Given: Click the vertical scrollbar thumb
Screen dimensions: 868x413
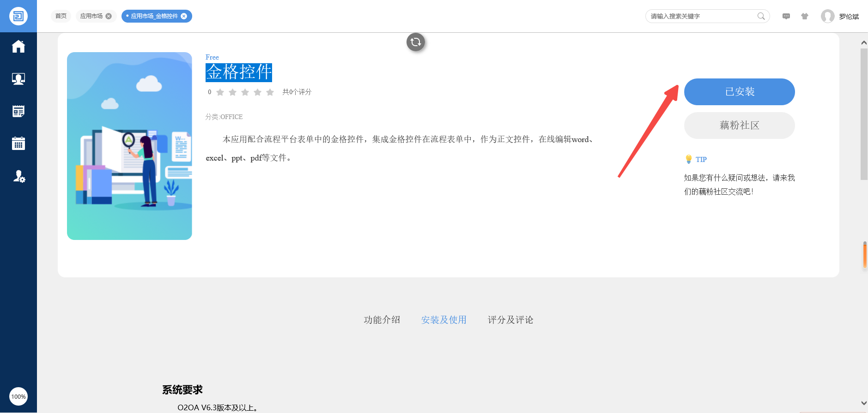Looking at the screenshot, I should [864, 114].
